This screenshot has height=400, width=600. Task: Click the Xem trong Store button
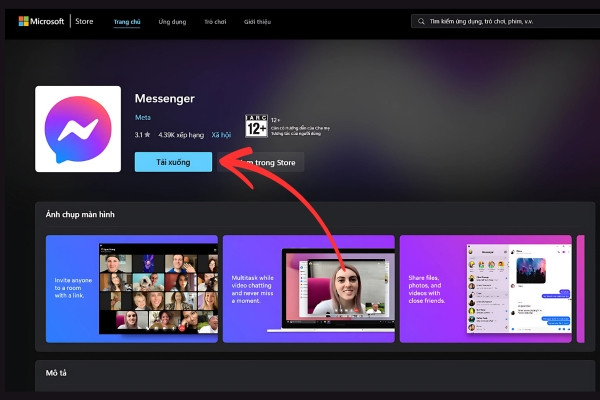pos(261,162)
